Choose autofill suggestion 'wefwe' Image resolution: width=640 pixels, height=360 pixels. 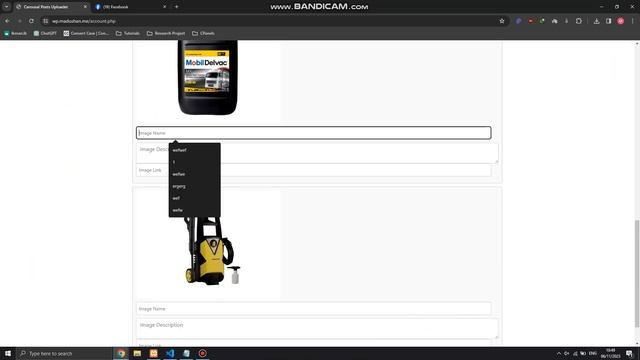click(x=195, y=174)
